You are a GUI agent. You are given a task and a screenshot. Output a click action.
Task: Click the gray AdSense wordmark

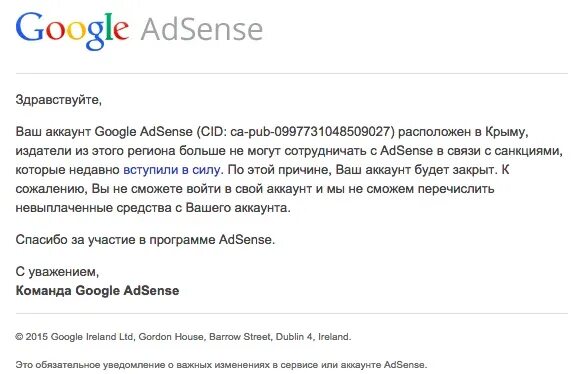click(202, 29)
